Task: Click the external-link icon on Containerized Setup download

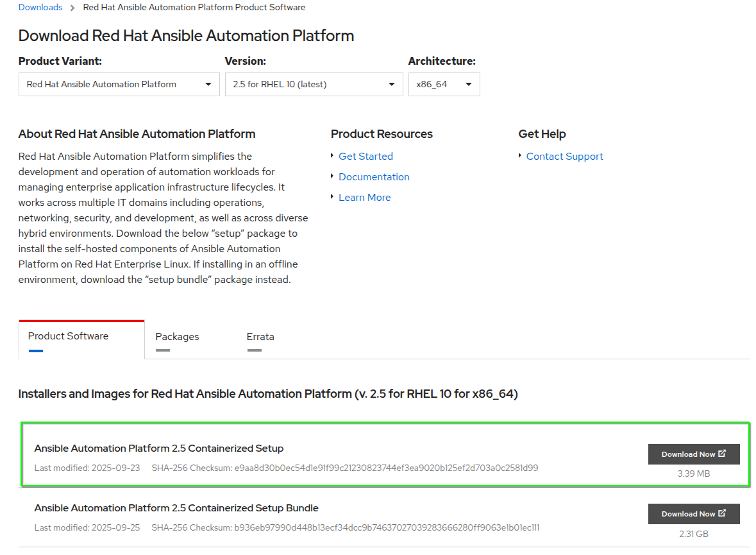Action: [x=722, y=454]
